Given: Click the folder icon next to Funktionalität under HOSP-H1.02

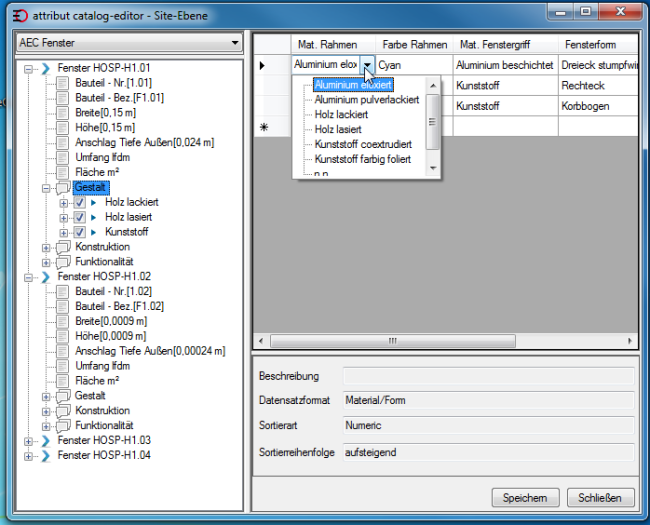Looking at the screenshot, I should [x=63, y=426].
